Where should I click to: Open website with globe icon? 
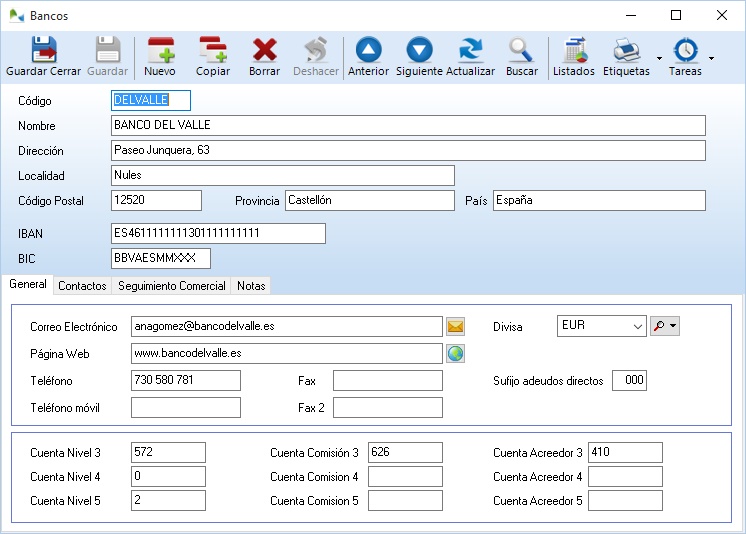tap(456, 353)
